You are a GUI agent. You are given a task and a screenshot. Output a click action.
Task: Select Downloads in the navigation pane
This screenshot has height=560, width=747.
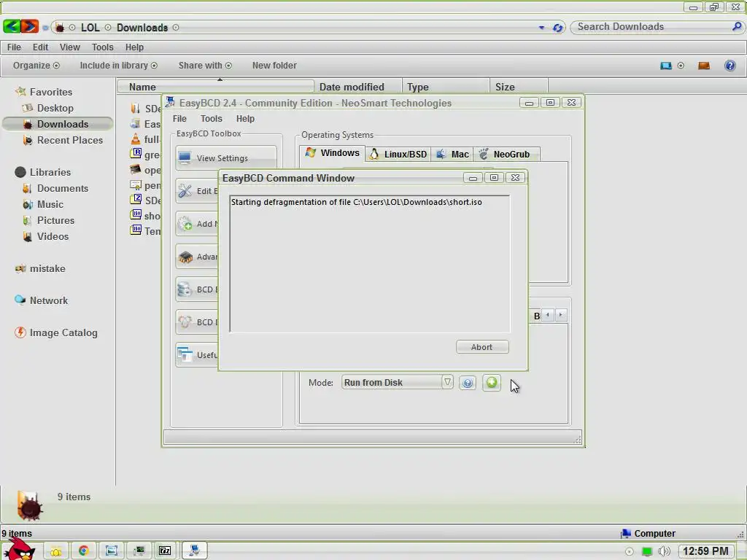tap(58, 124)
